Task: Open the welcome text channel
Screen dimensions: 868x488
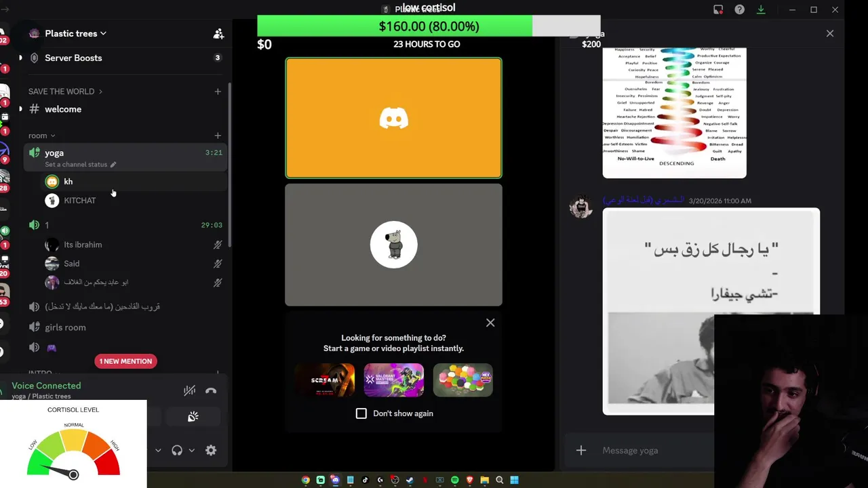Action: [63, 109]
